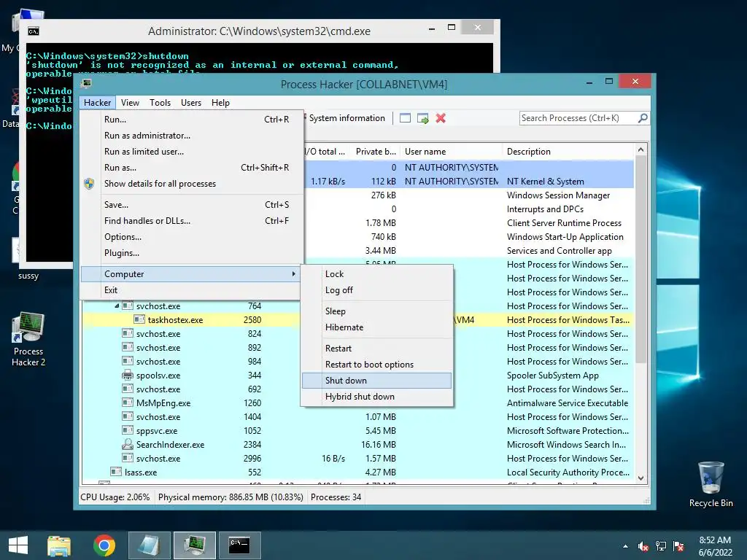
Task: Click the find window toolbar icon
Action: coord(405,118)
